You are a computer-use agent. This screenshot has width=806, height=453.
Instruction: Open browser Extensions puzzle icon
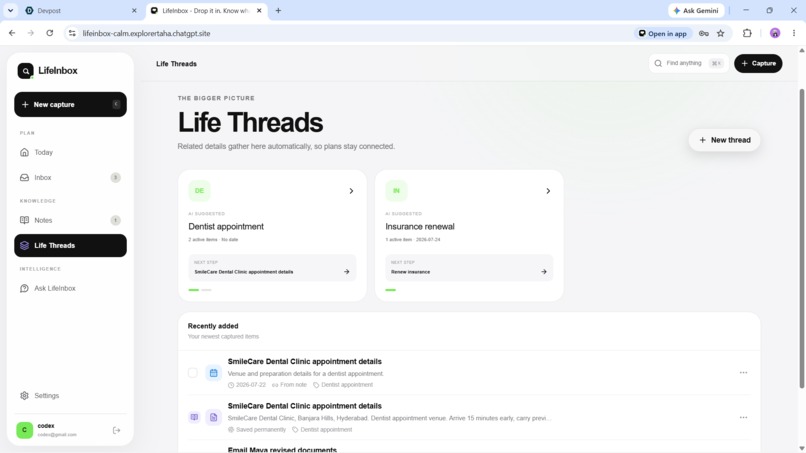click(747, 33)
